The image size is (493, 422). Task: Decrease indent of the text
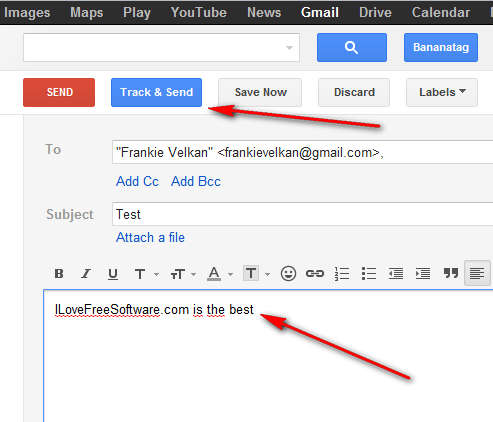pos(396,274)
